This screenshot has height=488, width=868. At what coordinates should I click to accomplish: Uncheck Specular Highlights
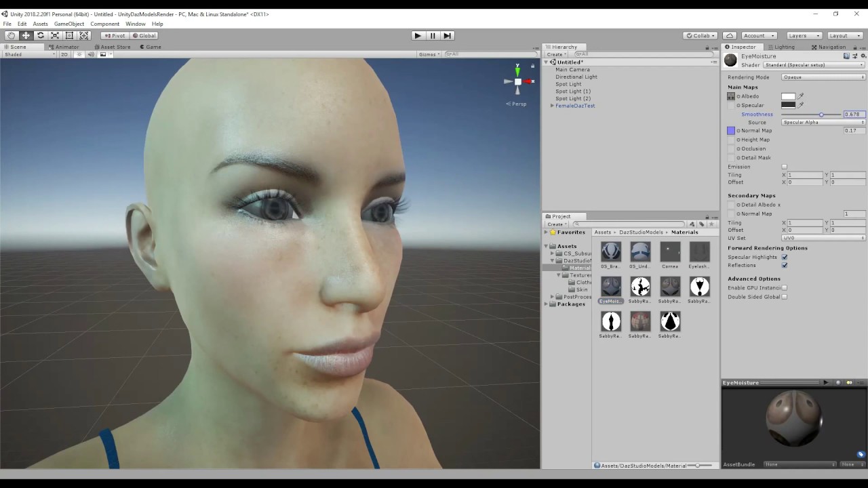[785, 257]
